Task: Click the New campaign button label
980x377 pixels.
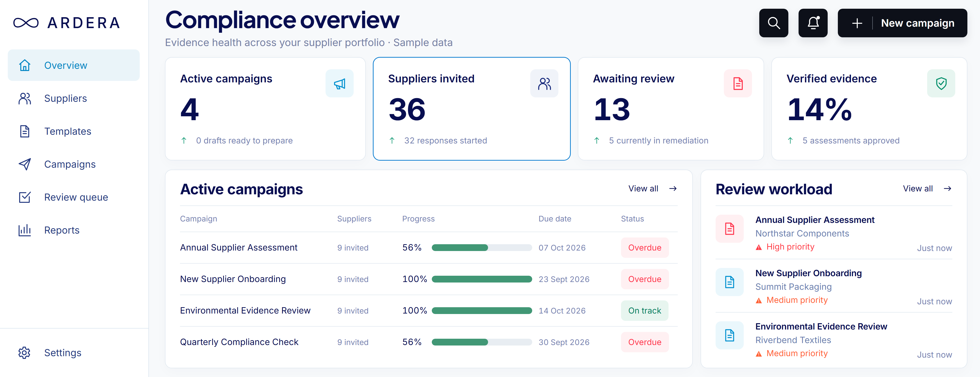Action: [x=917, y=23]
